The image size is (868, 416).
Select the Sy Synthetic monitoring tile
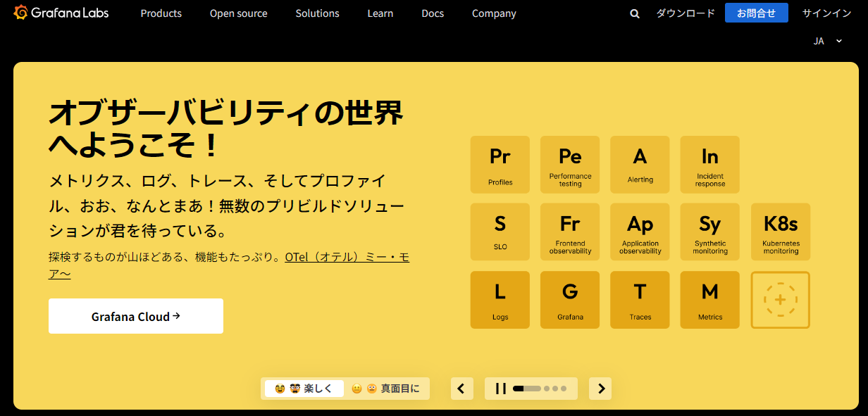click(710, 232)
